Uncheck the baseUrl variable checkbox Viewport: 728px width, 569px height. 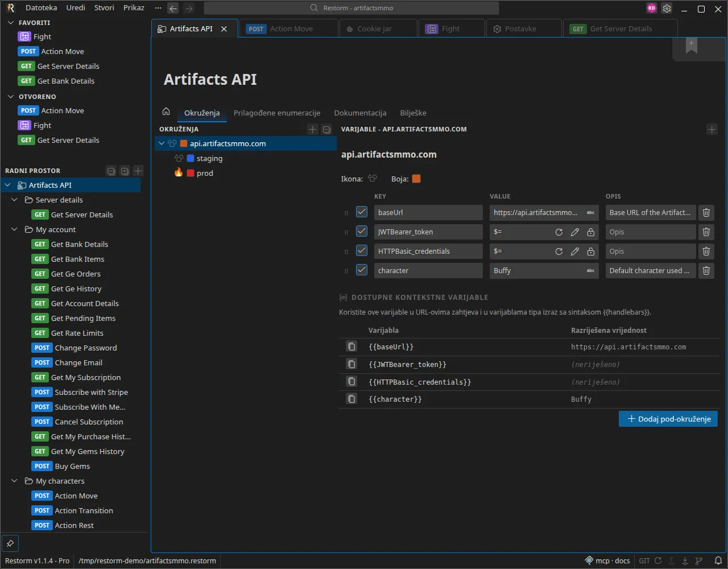click(x=362, y=212)
